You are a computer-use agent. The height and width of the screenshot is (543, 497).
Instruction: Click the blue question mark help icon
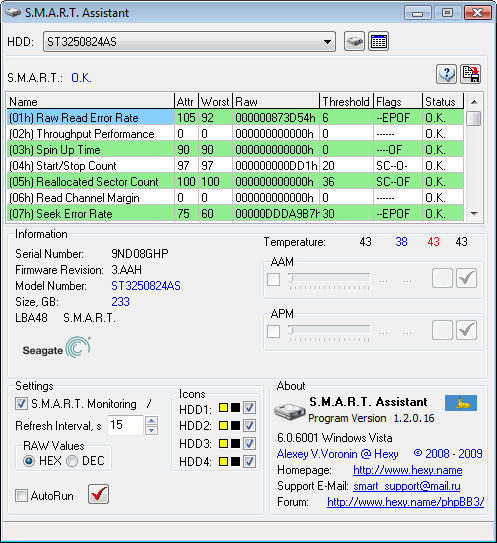tap(446, 74)
